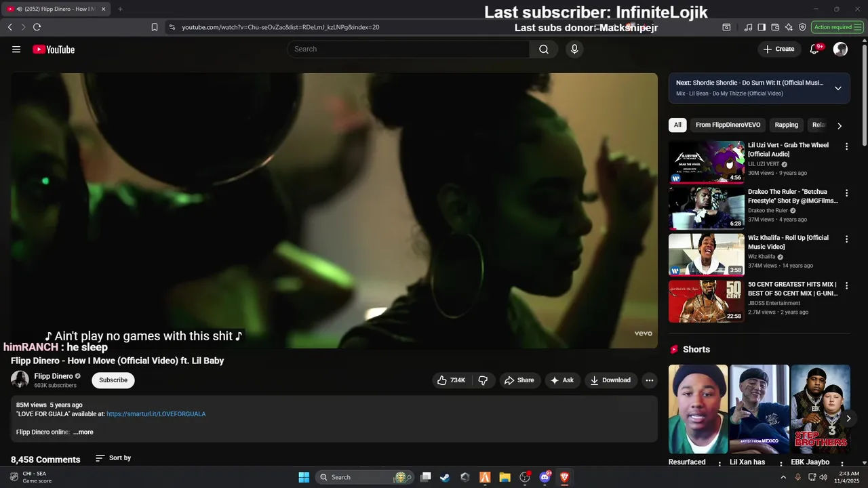The width and height of the screenshot is (868, 488).
Task: Open File Explorer from the taskbar
Action: [505, 477]
